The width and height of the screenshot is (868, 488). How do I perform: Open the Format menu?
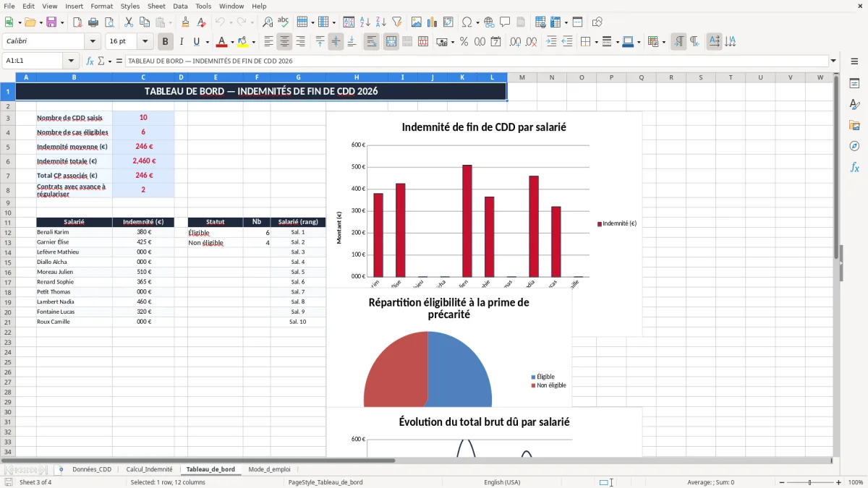102,6
